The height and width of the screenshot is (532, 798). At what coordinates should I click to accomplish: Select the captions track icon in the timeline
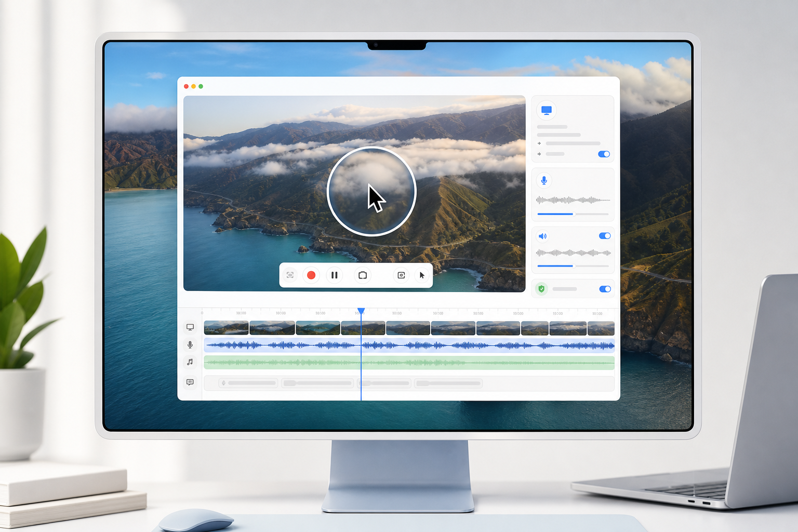190,382
